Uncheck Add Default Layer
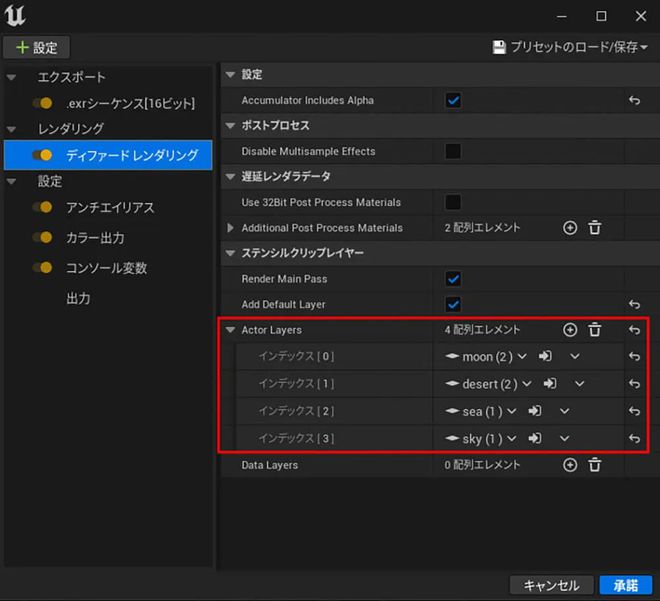The width and height of the screenshot is (660, 601). tap(453, 304)
